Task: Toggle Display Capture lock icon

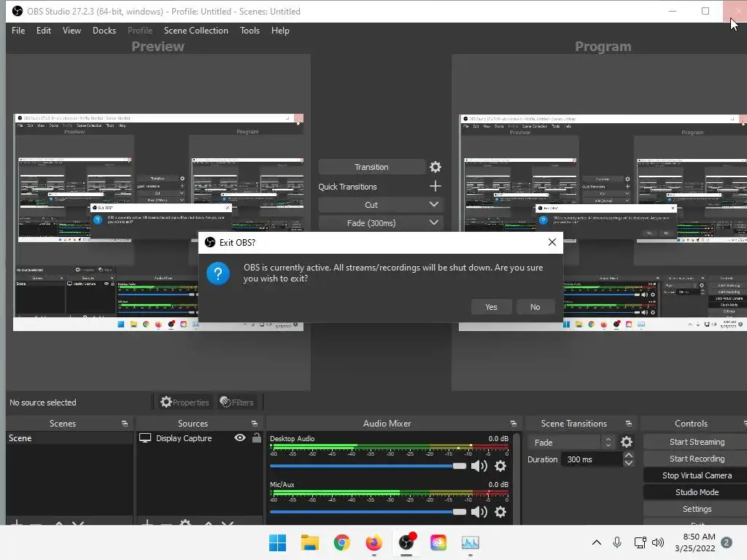Action: click(x=257, y=437)
